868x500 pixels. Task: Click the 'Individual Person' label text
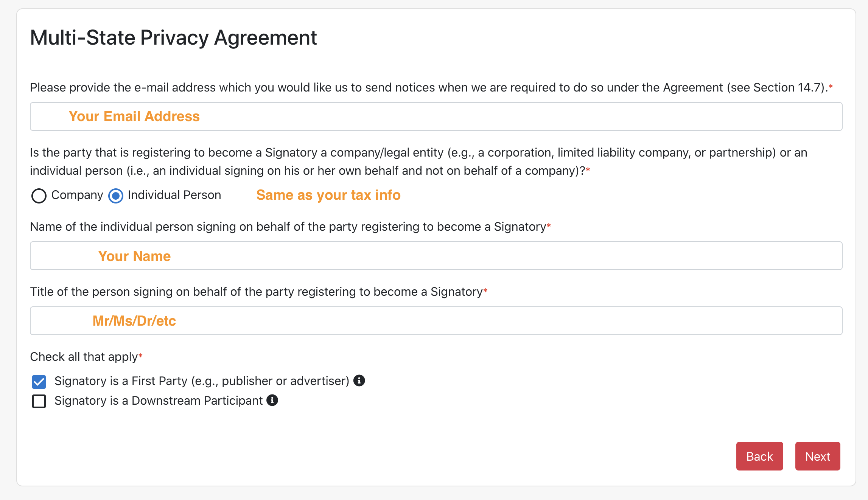click(x=174, y=195)
